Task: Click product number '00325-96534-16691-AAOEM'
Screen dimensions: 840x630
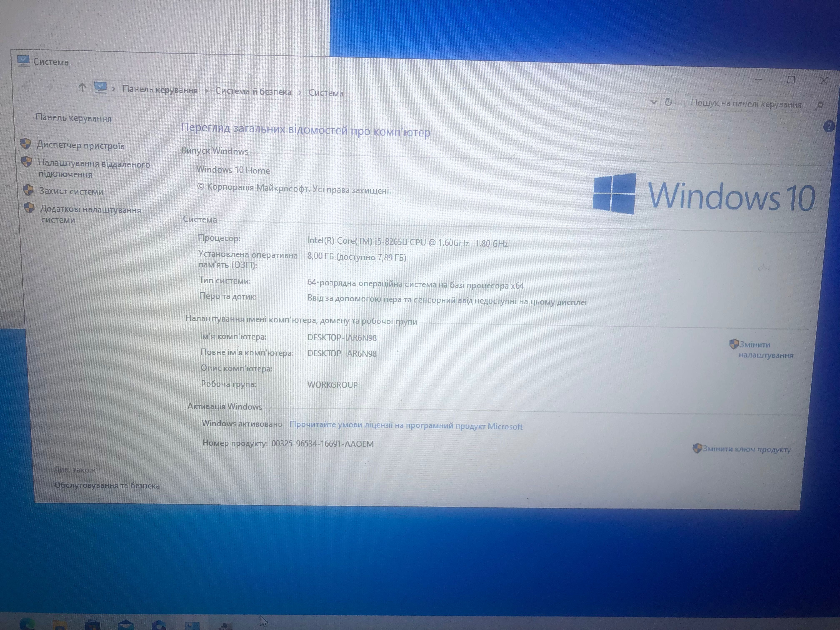Action: tap(322, 444)
